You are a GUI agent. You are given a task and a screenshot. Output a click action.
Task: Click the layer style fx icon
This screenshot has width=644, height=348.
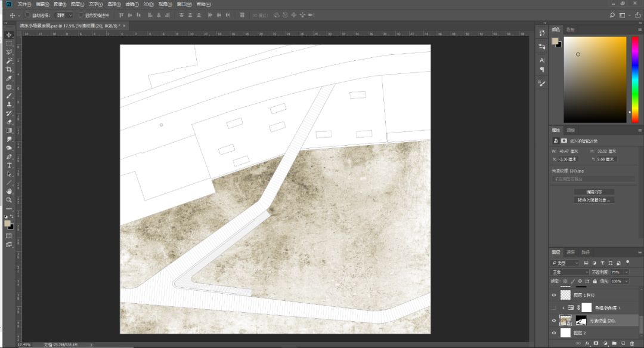pyautogui.click(x=587, y=343)
